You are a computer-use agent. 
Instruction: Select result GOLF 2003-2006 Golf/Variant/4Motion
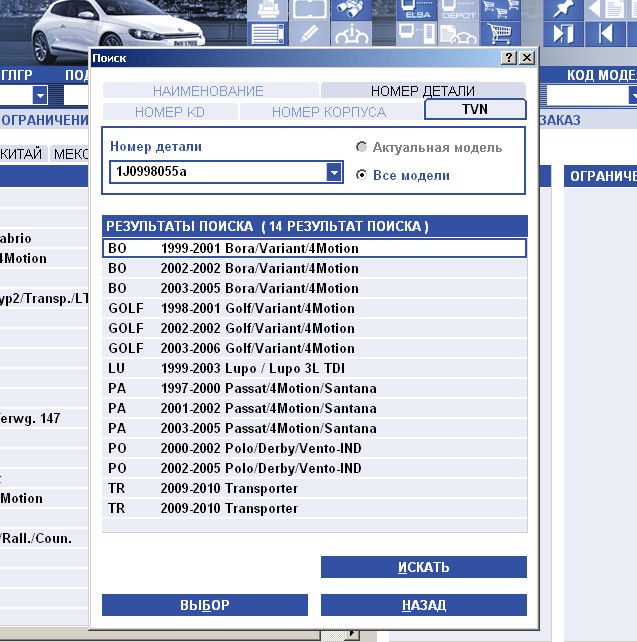[x=314, y=348]
